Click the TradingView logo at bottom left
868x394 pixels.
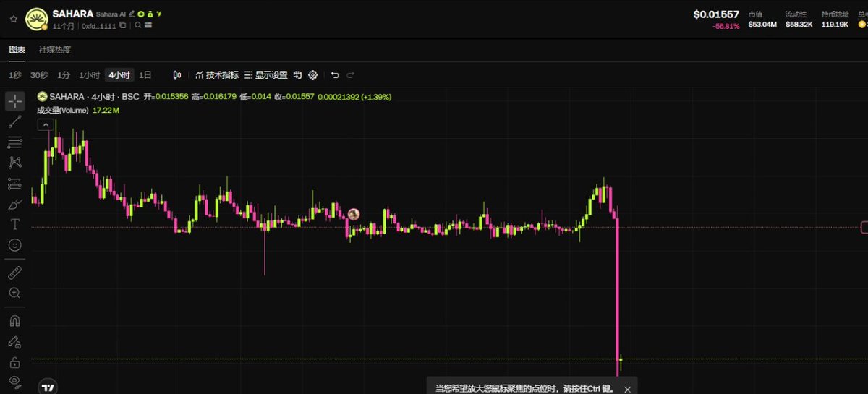(48, 387)
